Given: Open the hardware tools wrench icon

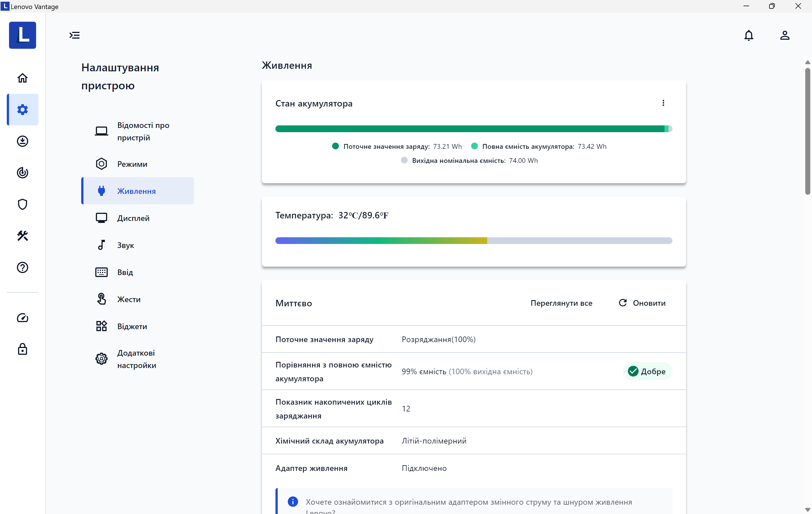Looking at the screenshot, I should [x=23, y=236].
